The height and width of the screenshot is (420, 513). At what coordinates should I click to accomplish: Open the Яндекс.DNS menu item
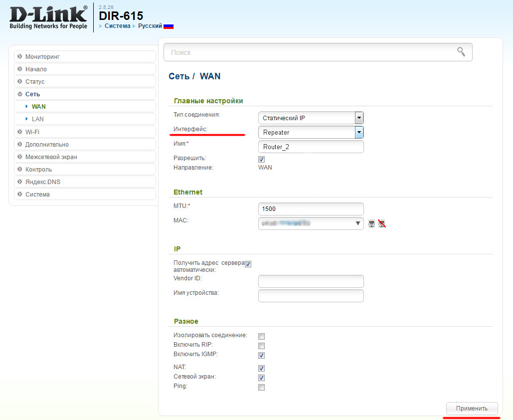pos(85,182)
